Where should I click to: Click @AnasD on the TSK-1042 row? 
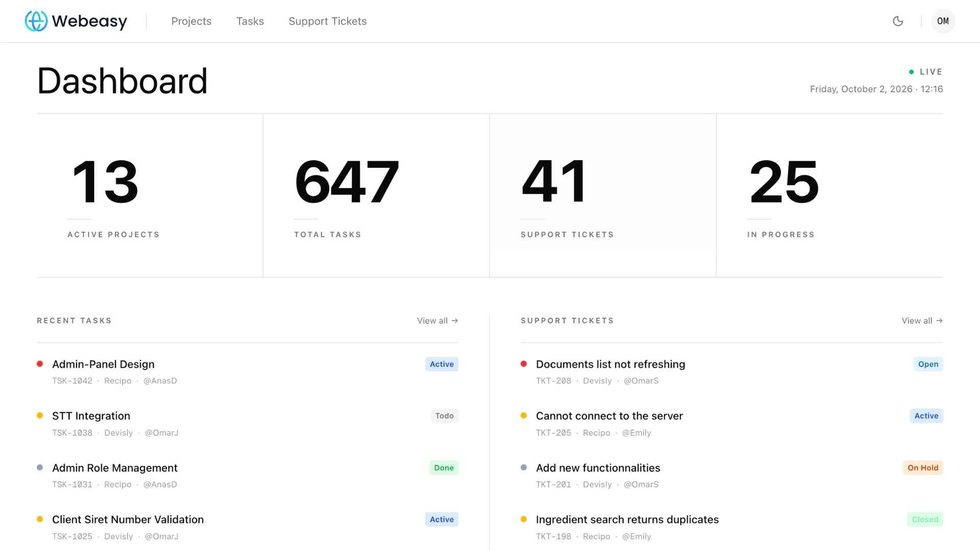coord(160,381)
